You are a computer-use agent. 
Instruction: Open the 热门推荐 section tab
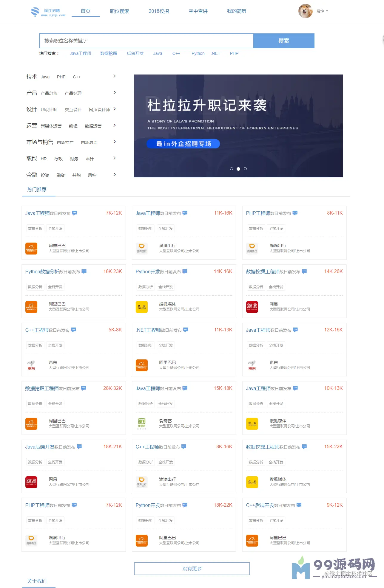pos(37,190)
